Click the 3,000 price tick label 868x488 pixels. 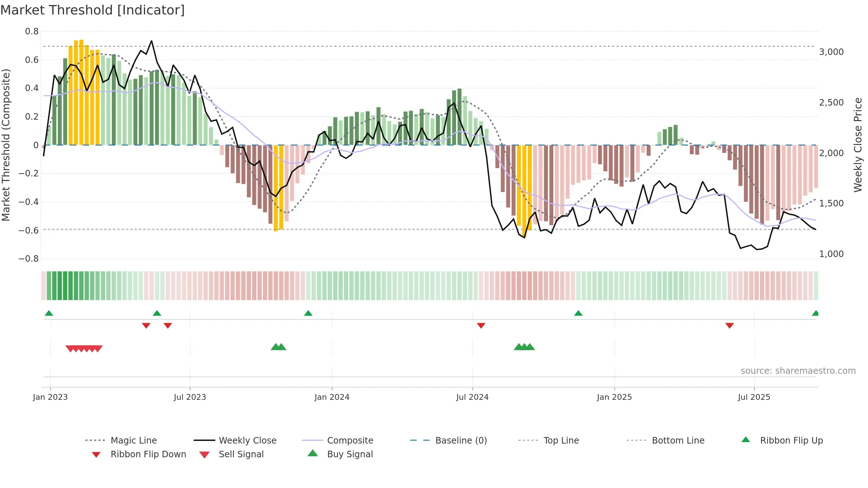pyautogui.click(x=831, y=52)
